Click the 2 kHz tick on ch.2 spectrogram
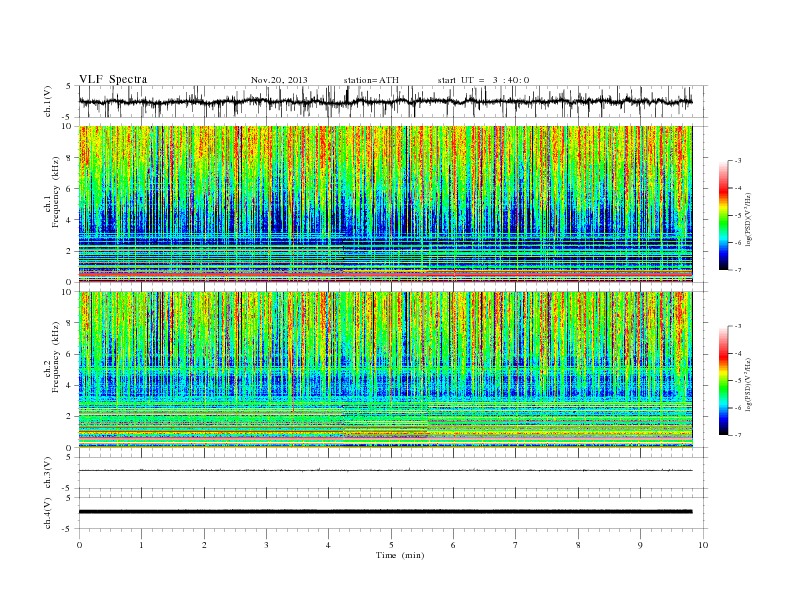Viewport: 792px width, 612px height. pos(70,417)
